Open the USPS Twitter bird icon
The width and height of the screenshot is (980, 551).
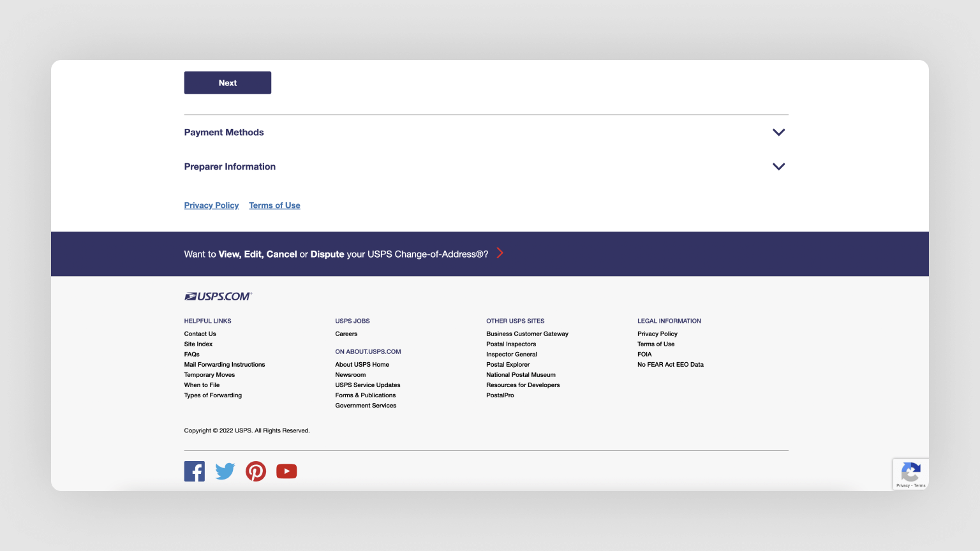(x=225, y=471)
